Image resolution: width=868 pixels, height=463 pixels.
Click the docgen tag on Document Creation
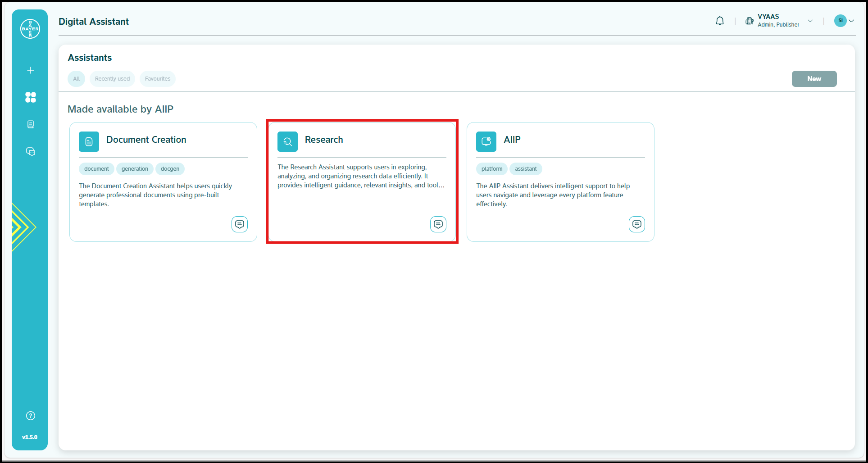pyautogui.click(x=170, y=169)
